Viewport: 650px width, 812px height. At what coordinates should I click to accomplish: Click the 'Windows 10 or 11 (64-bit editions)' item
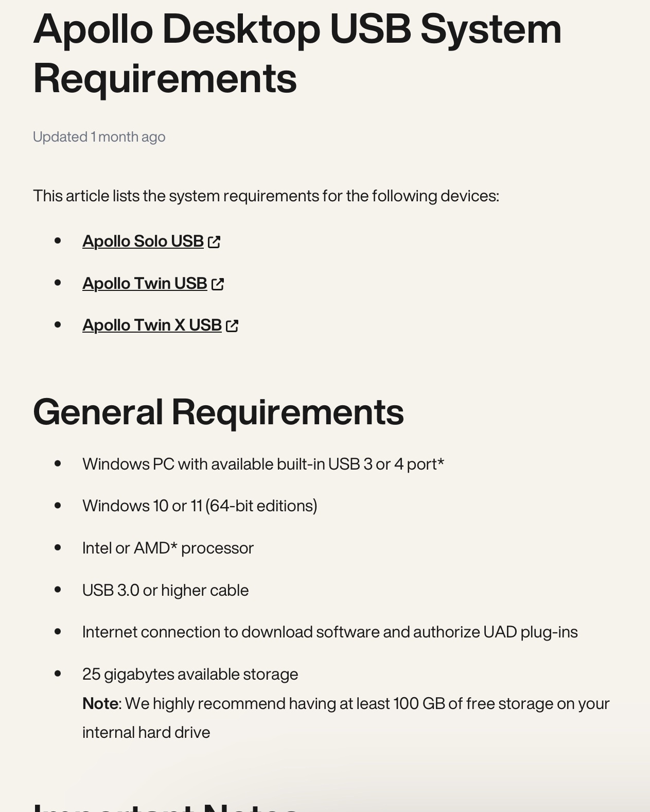[x=200, y=506]
